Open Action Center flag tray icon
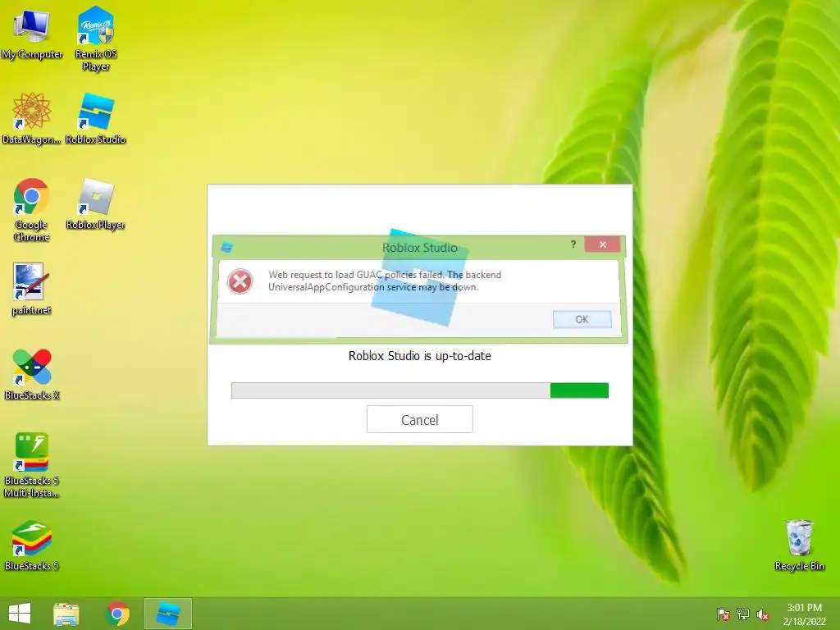The width and height of the screenshot is (840, 630). [x=723, y=614]
